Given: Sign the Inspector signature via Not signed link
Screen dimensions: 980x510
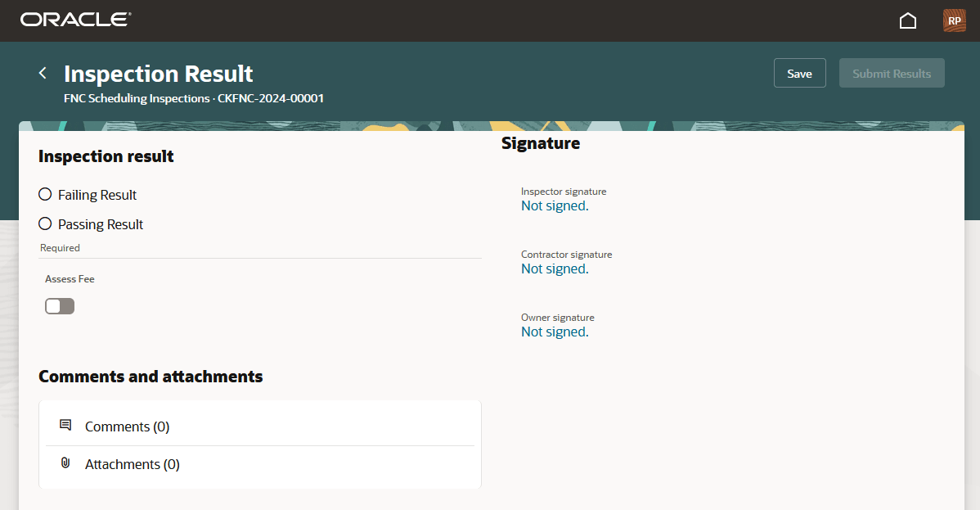Looking at the screenshot, I should pos(555,205).
